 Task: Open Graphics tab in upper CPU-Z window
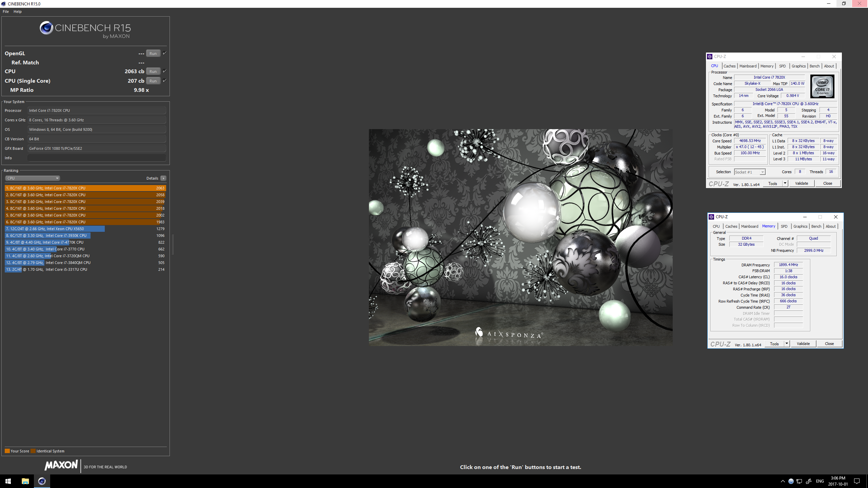coord(798,66)
